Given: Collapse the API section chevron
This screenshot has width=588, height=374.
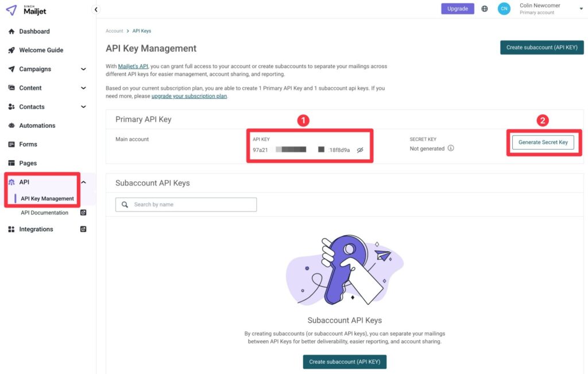Looking at the screenshot, I should [83, 182].
